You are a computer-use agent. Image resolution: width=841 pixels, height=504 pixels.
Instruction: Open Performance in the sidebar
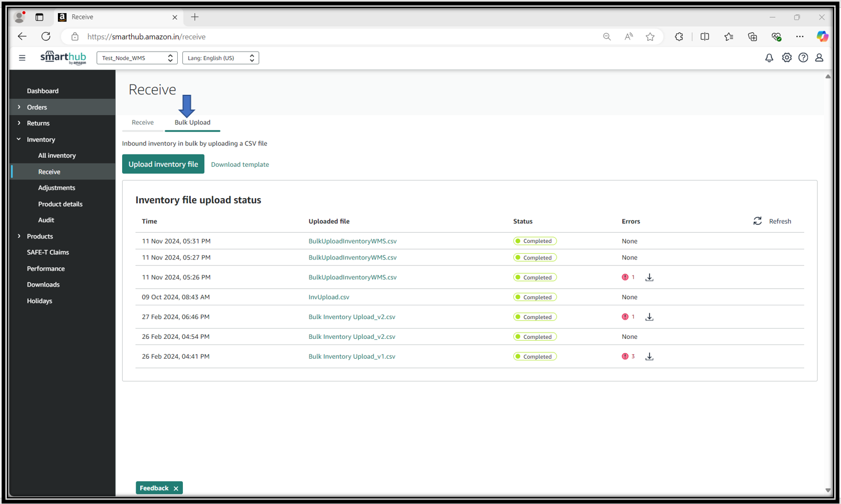(x=46, y=268)
